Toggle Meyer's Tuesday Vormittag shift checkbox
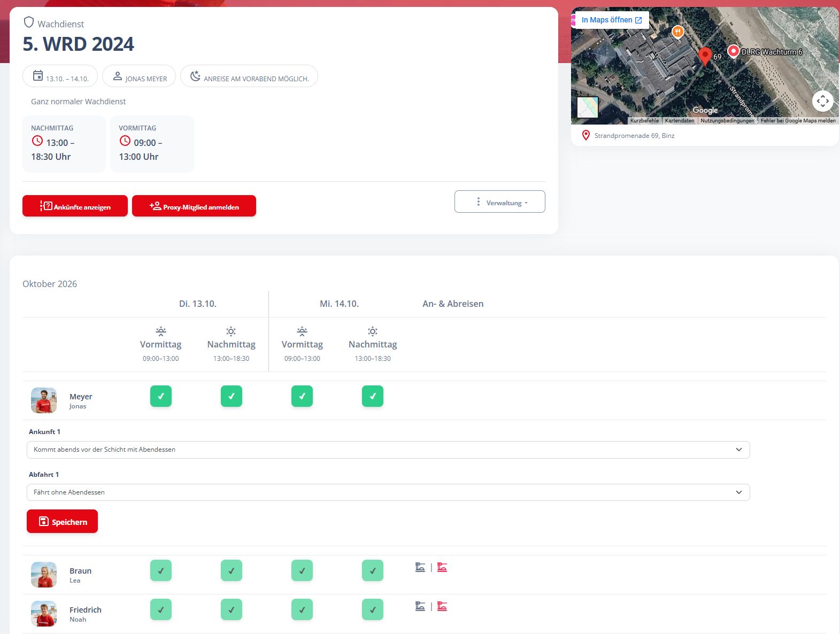The width and height of the screenshot is (840, 634). [161, 396]
